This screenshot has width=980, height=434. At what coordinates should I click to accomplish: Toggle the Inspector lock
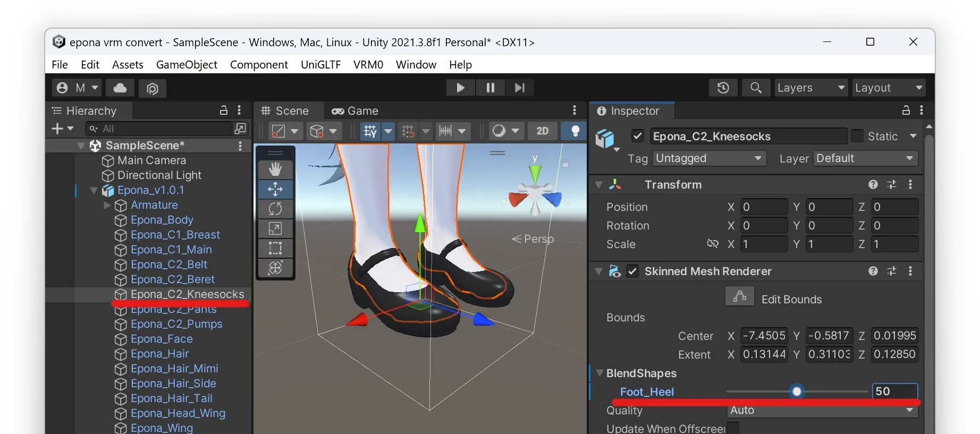pos(906,110)
